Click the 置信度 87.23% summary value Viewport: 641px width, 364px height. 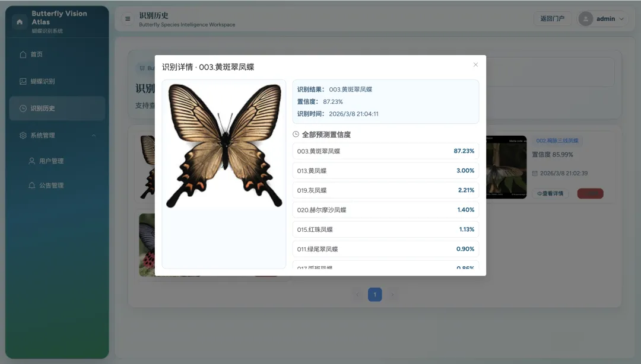pyautogui.click(x=333, y=102)
